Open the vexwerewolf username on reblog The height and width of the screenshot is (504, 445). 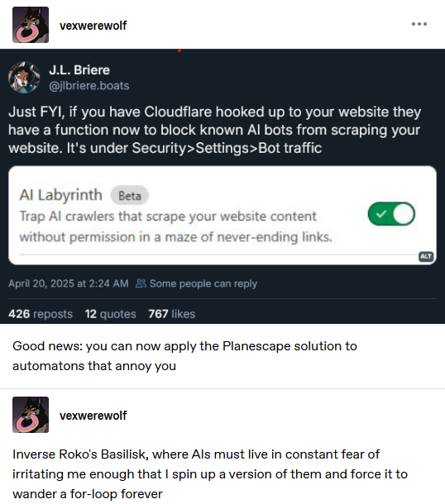[93, 416]
